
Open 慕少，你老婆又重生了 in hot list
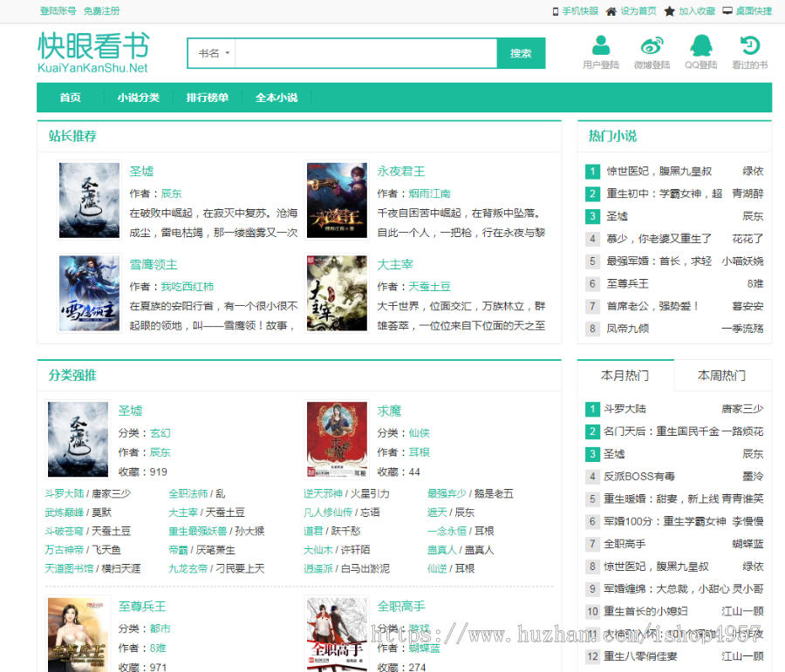659,239
